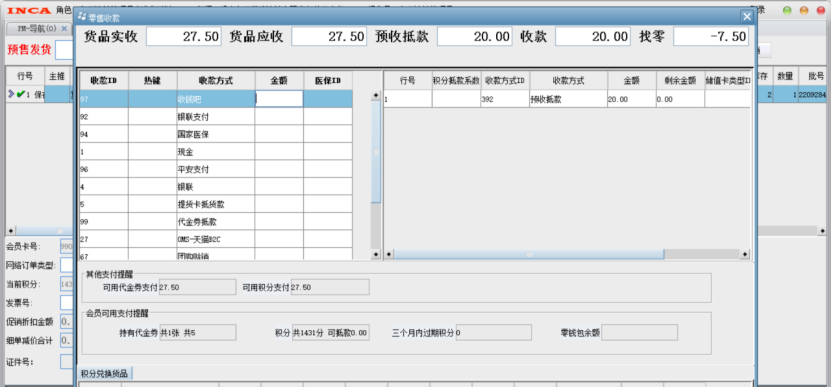This screenshot has height=388, width=831.
Task: Click the 发票号 field in main window
Action: tap(66, 303)
